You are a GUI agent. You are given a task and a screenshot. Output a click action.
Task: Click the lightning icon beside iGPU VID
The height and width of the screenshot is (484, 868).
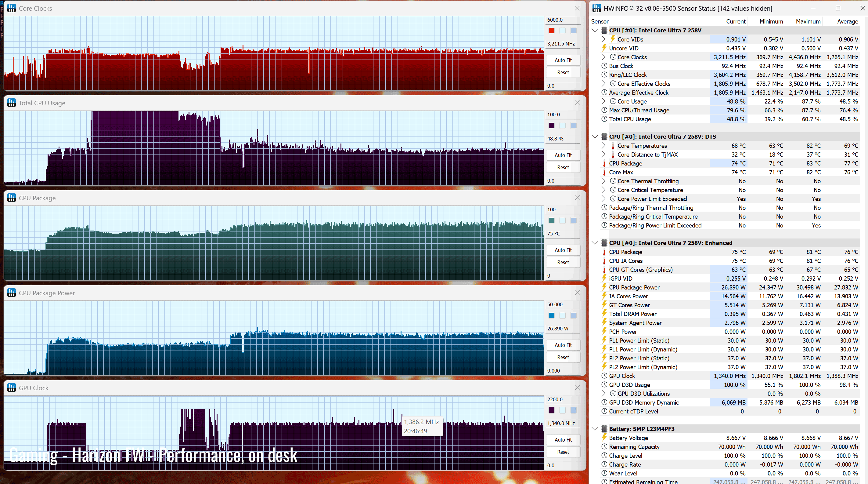click(x=604, y=278)
